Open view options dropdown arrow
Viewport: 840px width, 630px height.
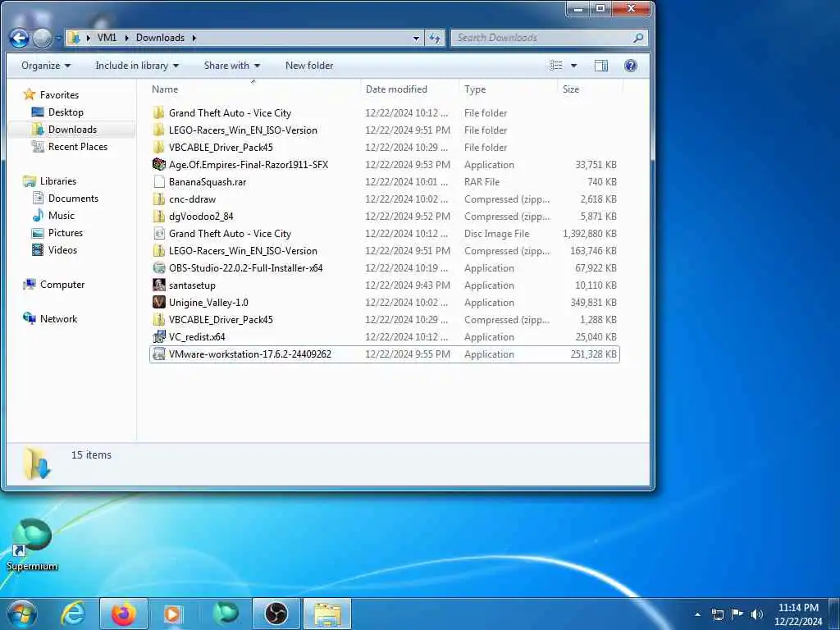click(x=573, y=66)
